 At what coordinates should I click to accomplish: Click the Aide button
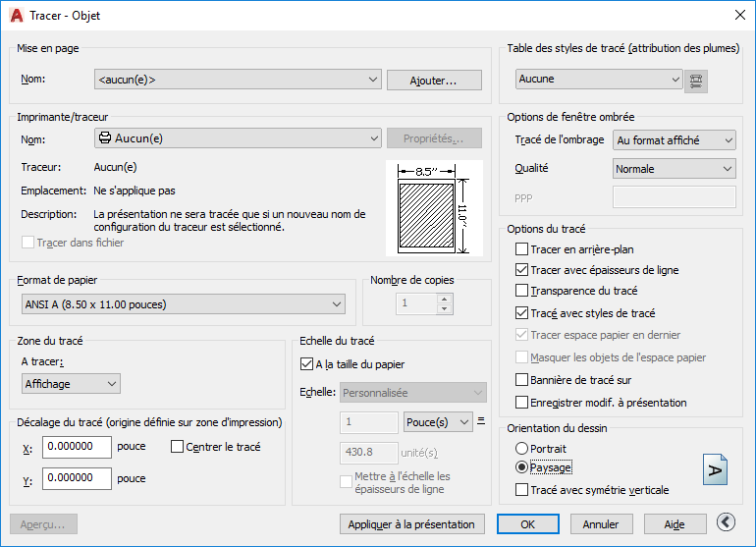click(x=674, y=524)
